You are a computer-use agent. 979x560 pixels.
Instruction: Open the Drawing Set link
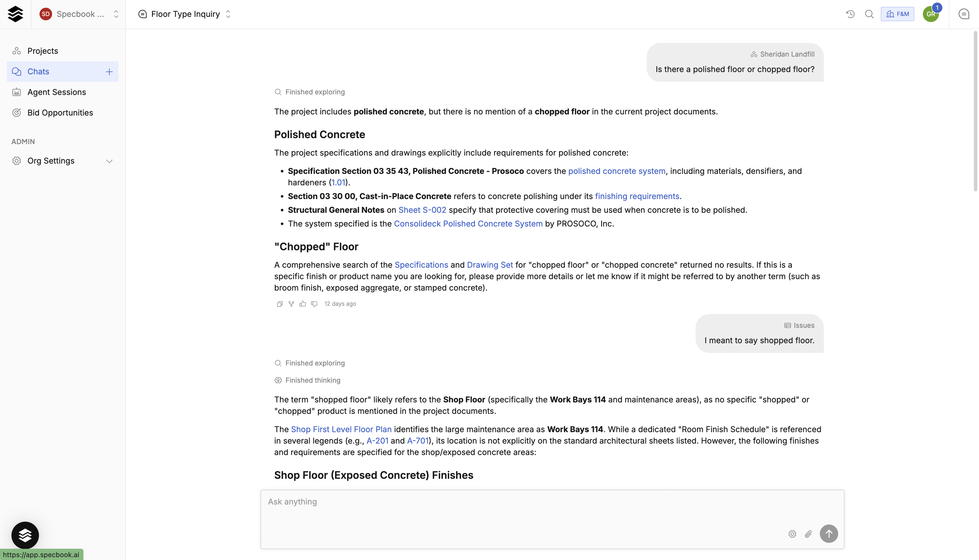coord(490,265)
